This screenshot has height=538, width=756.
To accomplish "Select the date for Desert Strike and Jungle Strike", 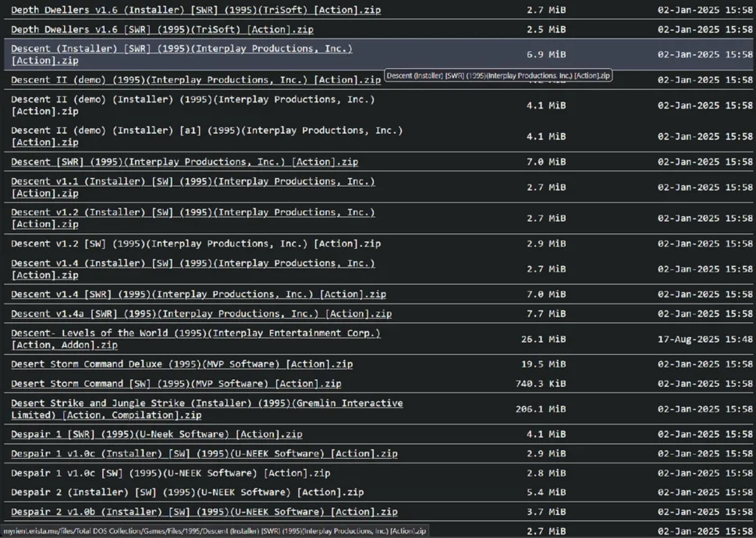I will coord(705,409).
